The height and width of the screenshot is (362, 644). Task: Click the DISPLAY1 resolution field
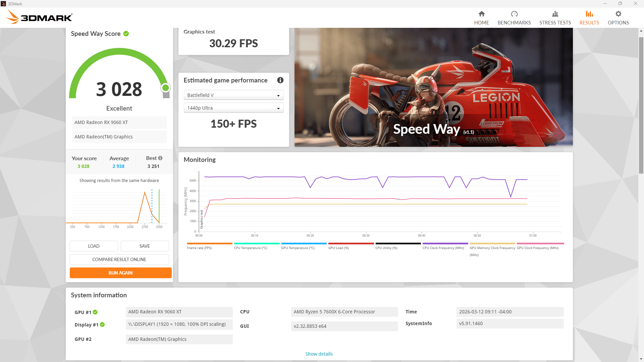179,324
